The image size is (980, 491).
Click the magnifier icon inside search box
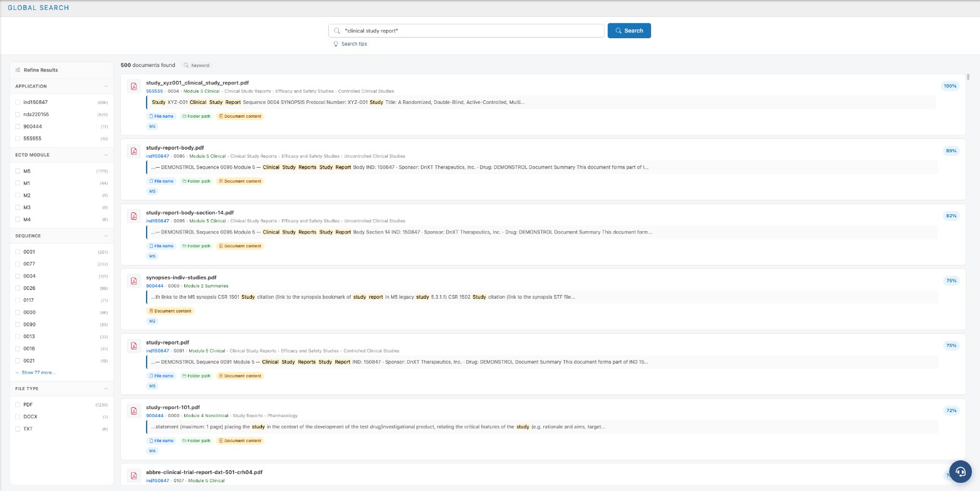click(x=338, y=31)
